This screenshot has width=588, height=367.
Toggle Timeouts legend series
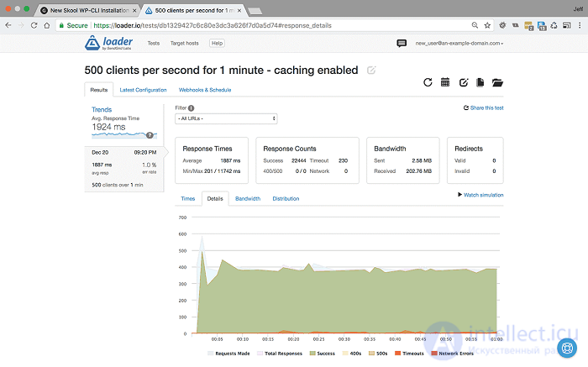click(409, 353)
